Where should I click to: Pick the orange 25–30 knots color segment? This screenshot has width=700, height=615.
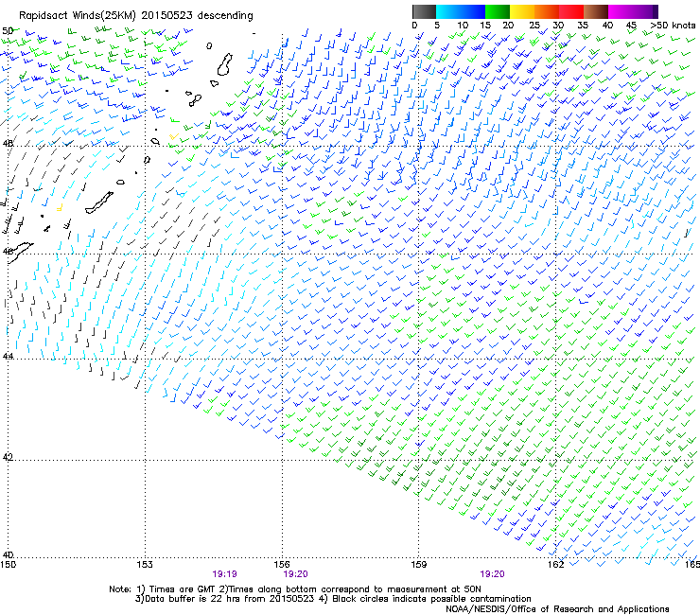click(x=547, y=11)
